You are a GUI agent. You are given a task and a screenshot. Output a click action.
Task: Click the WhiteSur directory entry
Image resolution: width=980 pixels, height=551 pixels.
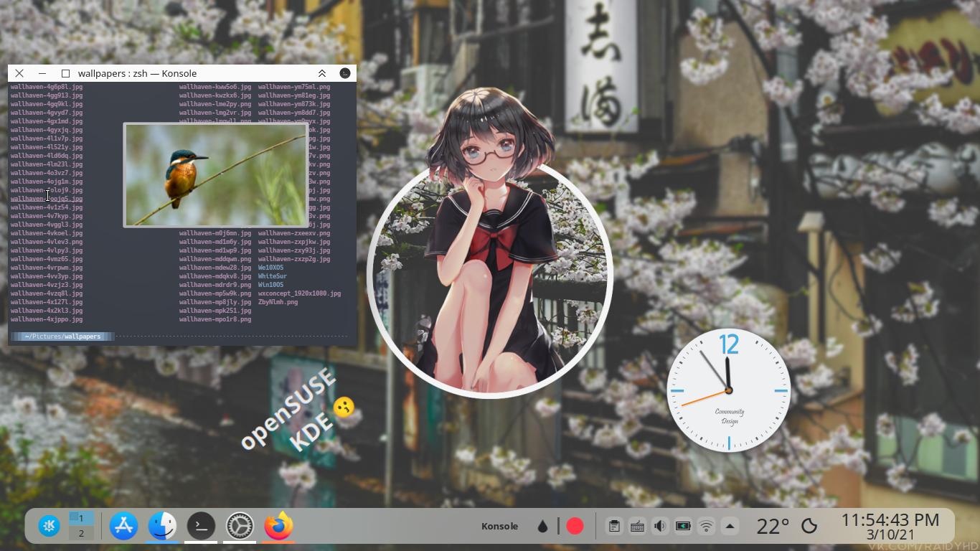tap(273, 276)
